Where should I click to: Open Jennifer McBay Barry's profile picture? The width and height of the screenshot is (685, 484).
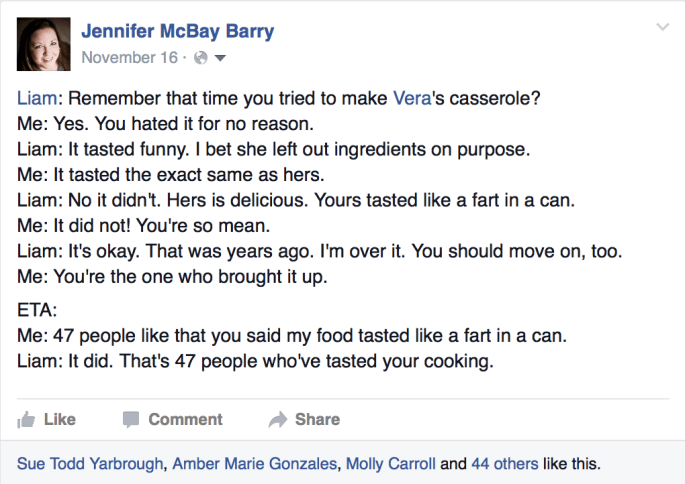coord(44,44)
